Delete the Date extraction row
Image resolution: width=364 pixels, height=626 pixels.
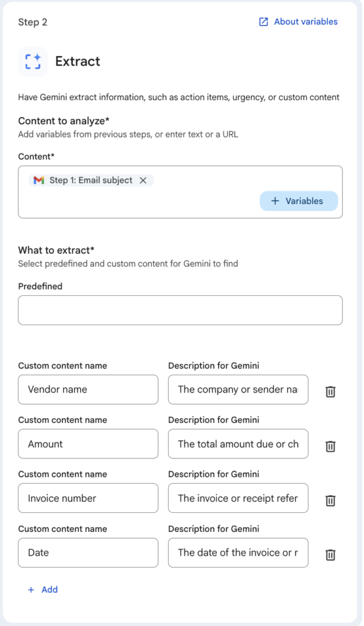330,554
